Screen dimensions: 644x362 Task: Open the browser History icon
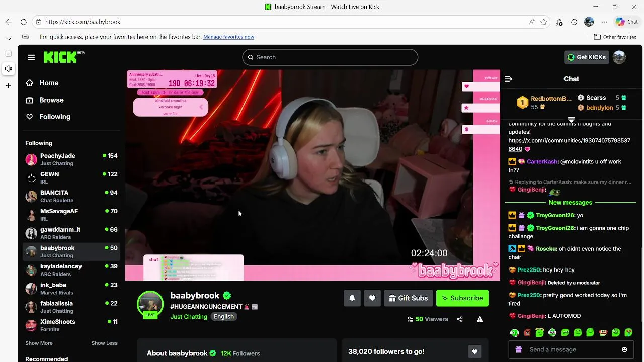pos(574,22)
